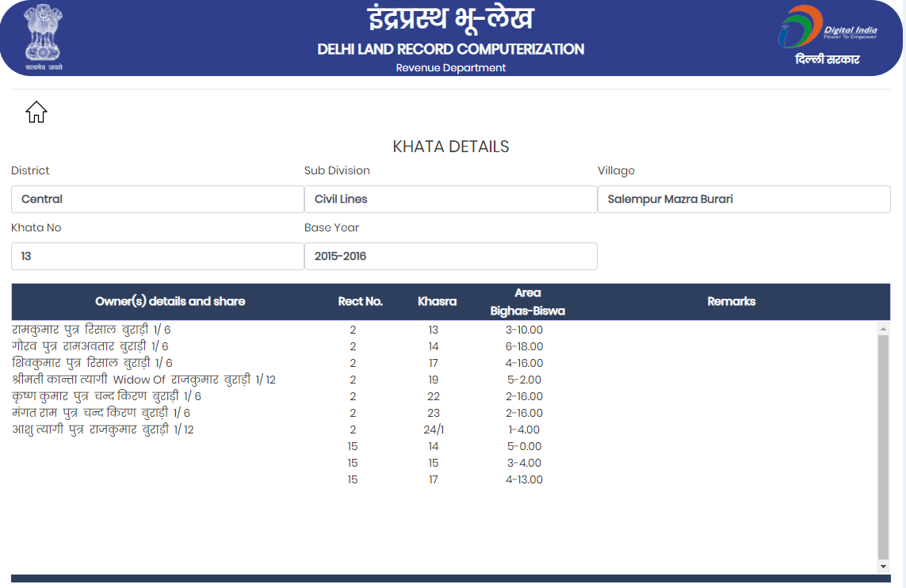906x588 pixels.
Task: Open the Base Year field showing 2015-2016
Action: pyautogui.click(x=450, y=256)
